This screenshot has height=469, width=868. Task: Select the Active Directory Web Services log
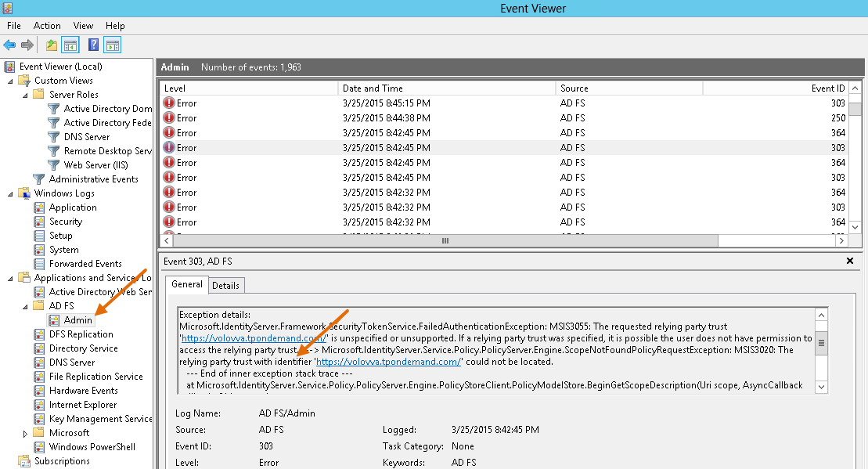pyautogui.click(x=100, y=292)
